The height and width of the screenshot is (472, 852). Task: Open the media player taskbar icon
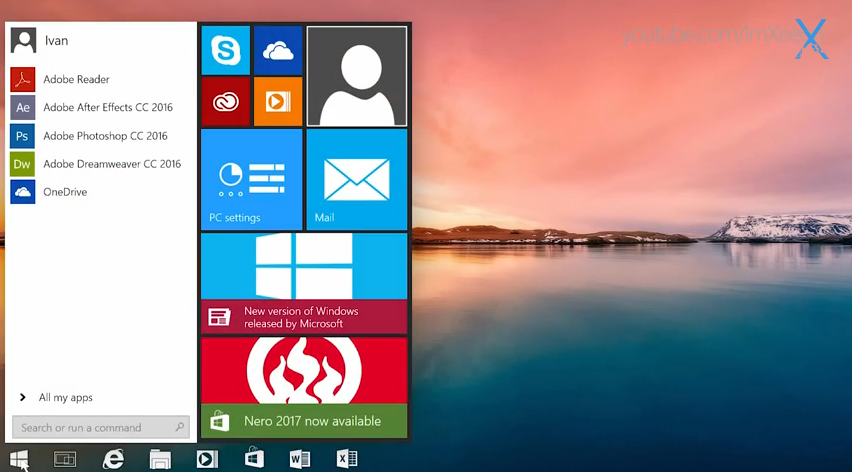point(207,460)
